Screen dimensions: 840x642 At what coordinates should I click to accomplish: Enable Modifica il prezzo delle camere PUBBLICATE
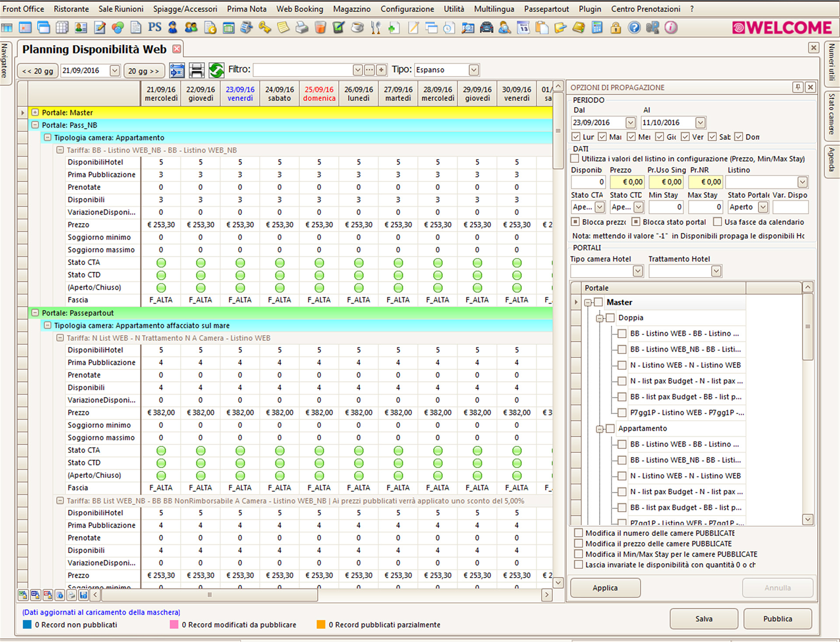coord(578,544)
